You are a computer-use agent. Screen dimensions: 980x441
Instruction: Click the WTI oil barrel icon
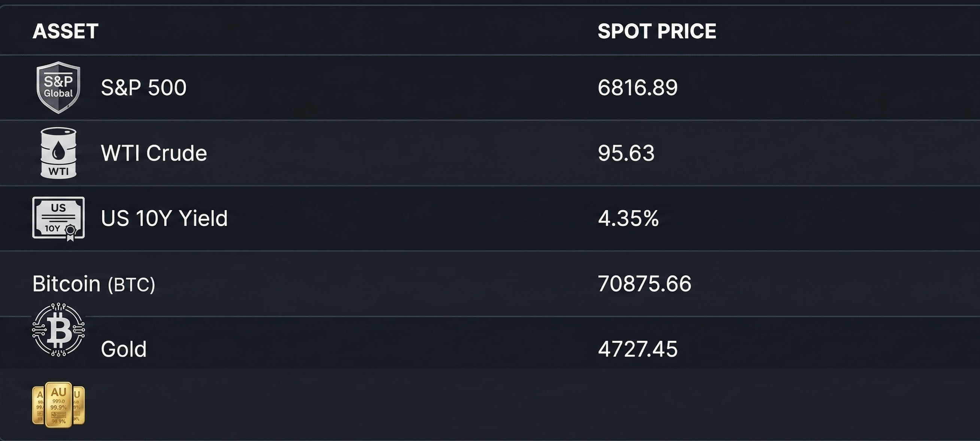click(x=58, y=153)
